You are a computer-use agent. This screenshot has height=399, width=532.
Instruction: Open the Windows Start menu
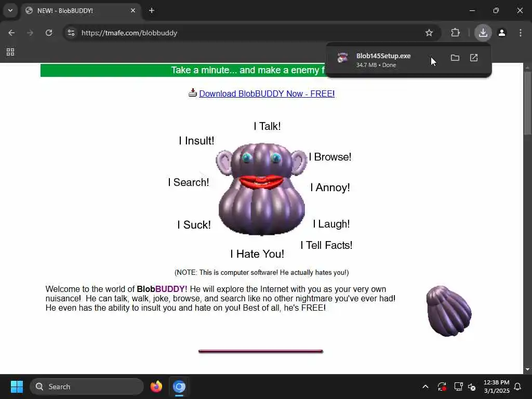coord(17,387)
